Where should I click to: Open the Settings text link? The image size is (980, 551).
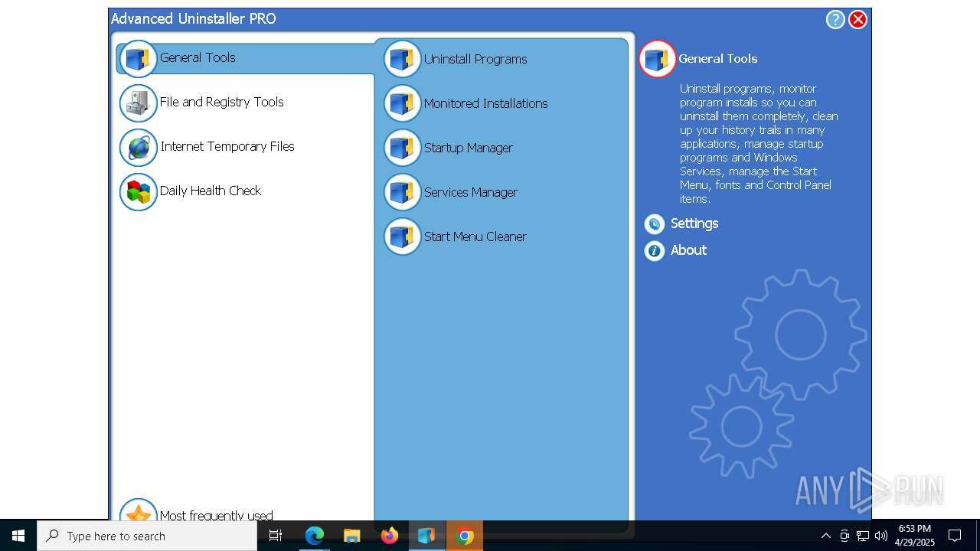click(694, 223)
